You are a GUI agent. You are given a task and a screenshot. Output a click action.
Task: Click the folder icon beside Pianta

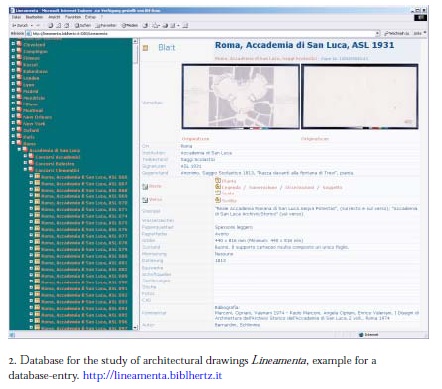point(218,181)
